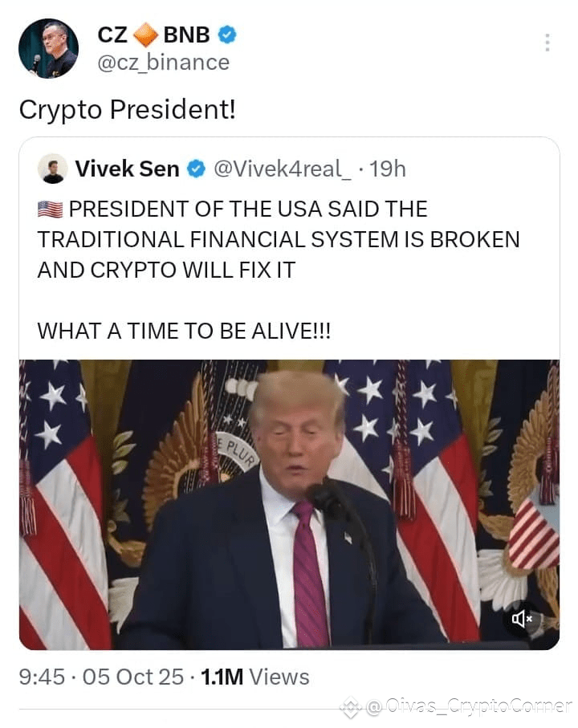
Task: Click the @Oivas_CryptoCorner watermark
Action: coord(469,706)
